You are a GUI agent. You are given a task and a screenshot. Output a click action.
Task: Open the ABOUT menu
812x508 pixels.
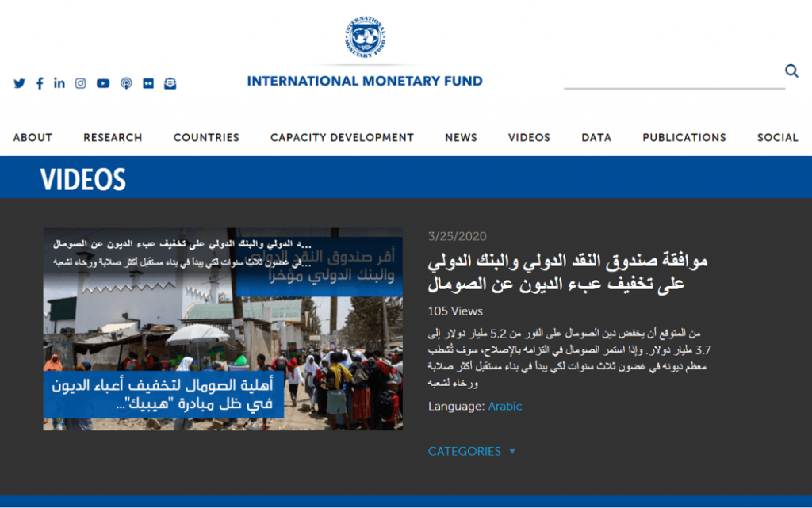pyautogui.click(x=33, y=137)
